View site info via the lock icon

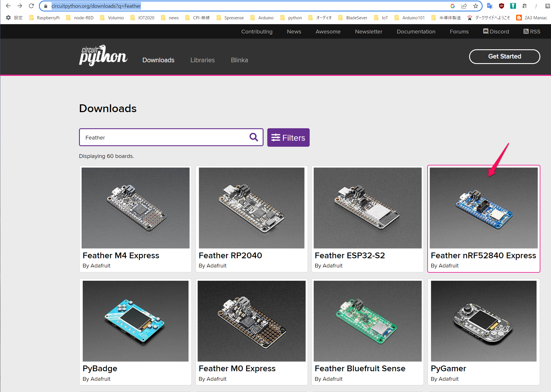coord(46,6)
